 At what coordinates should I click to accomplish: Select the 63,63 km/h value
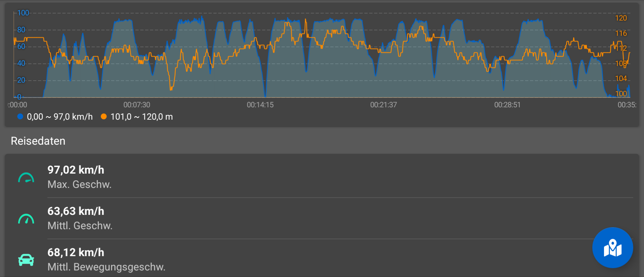coord(76,211)
